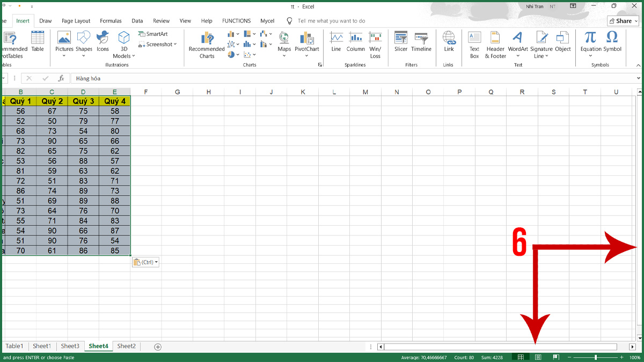Expand the column chart dropdown arrow
The width and height of the screenshot is (644, 362).
238,34
